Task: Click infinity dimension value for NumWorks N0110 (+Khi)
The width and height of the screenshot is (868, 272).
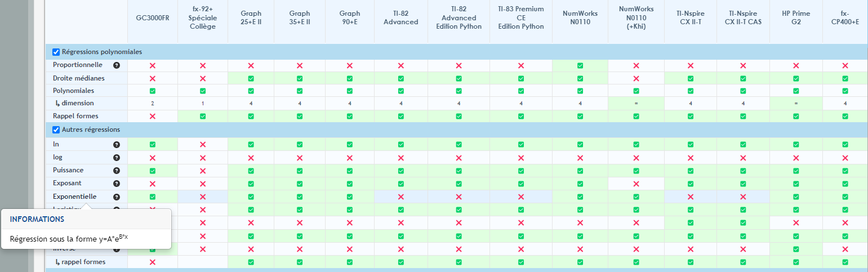Action: click(636, 104)
